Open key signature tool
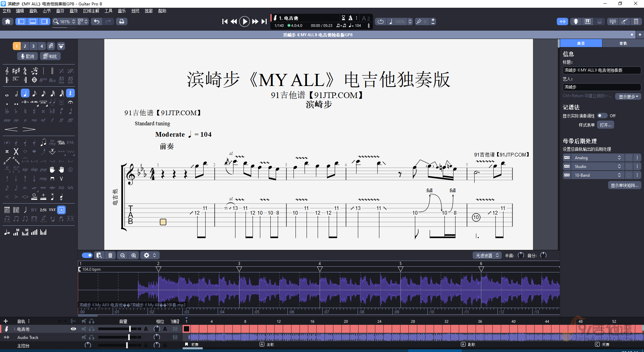 tap(16, 71)
